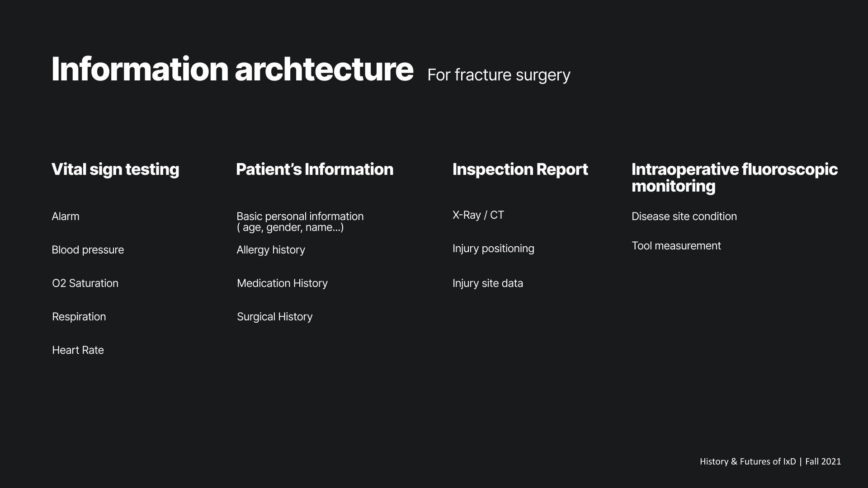Click the "Allergy history" item
This screenshot has height=488, width=868.
click(x=270, y=250)
